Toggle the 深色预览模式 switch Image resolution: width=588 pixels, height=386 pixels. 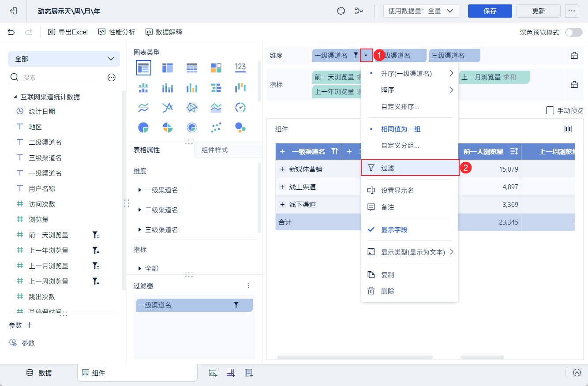pos(573,32)
